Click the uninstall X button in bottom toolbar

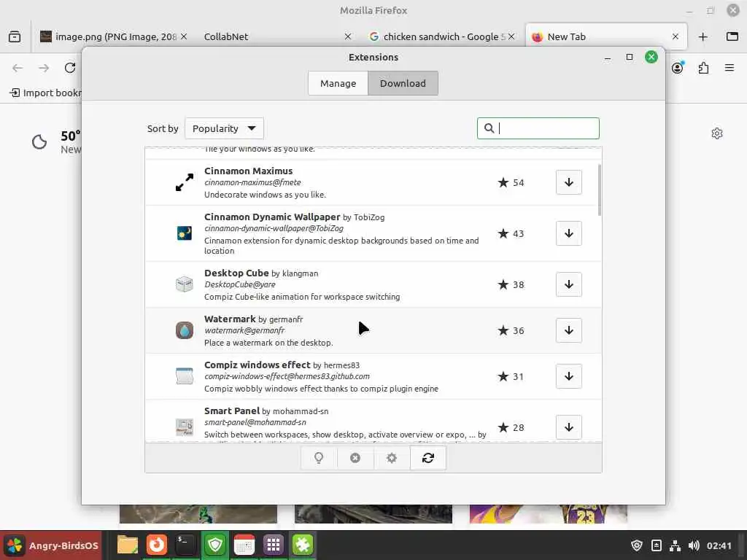point(355,458)
